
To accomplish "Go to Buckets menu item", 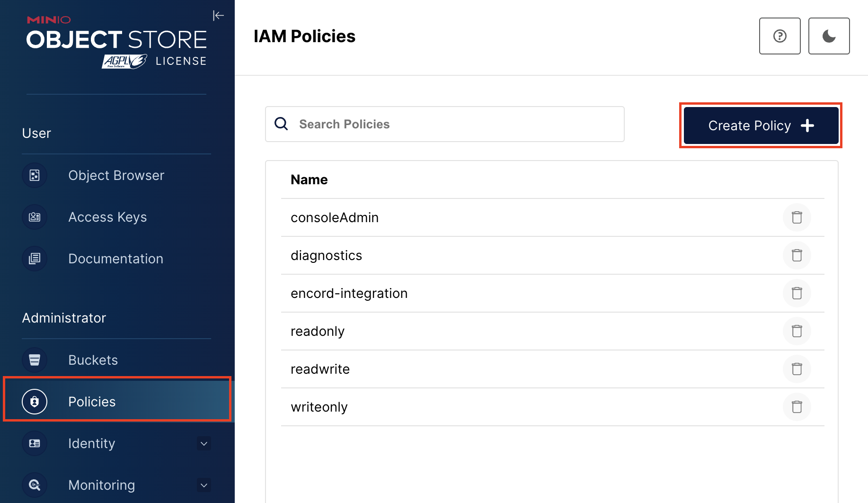I will pyautogui.click(x=116, y=360).
